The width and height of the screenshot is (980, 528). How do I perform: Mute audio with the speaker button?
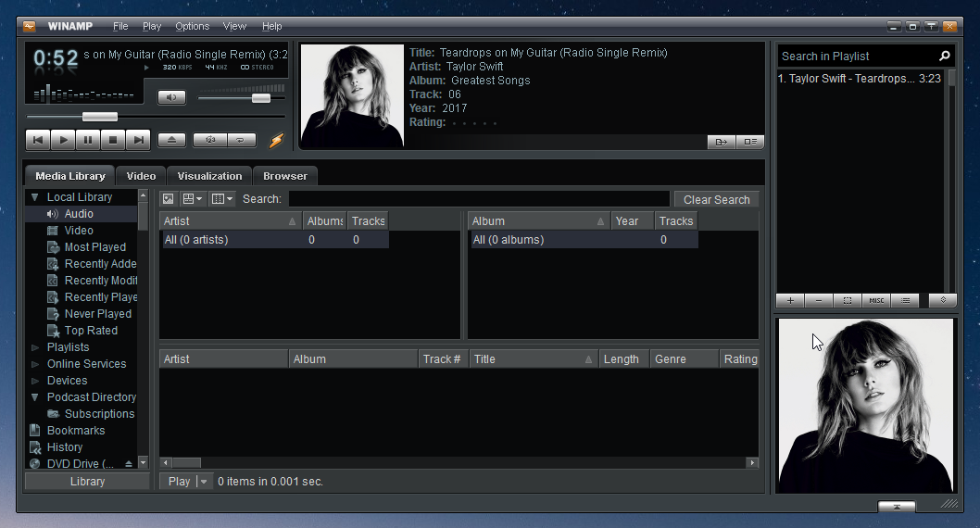pyautogui.click(x=171, y=97)
